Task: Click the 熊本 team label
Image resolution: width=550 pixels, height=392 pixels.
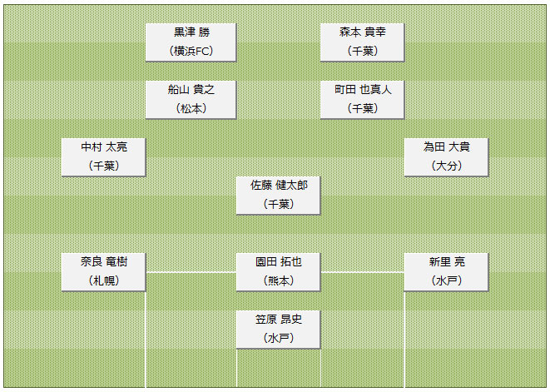Action: click(x=278, y=280)
